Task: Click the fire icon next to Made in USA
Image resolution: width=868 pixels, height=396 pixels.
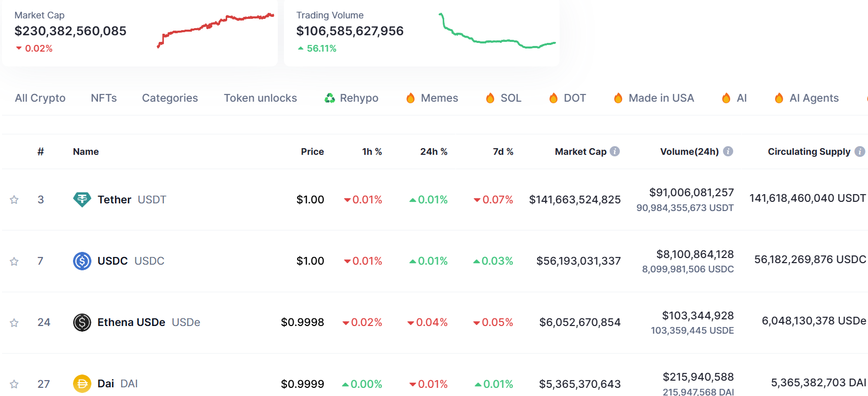Action: 618,98
